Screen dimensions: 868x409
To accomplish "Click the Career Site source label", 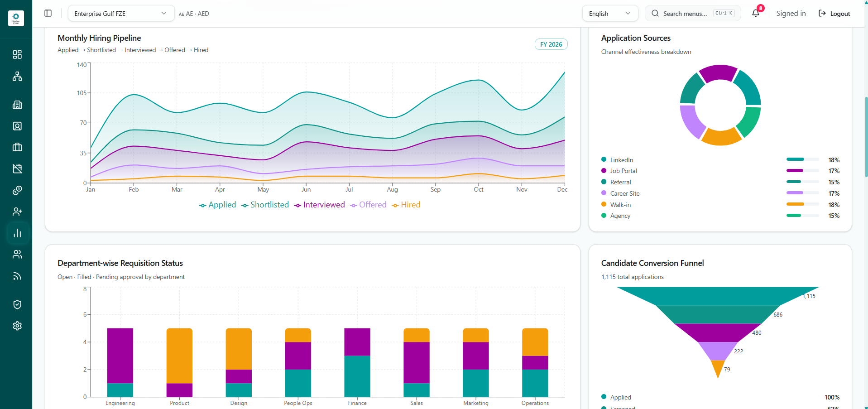I will (624, 193).
